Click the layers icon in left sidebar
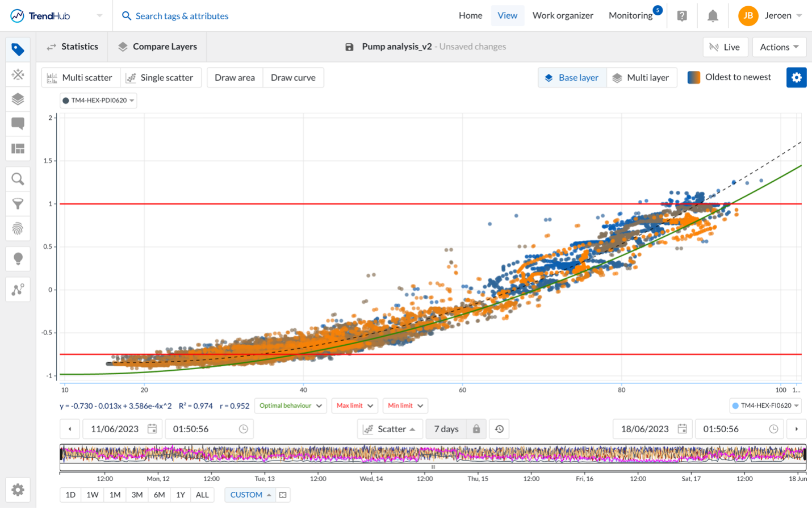 [18, 99]
